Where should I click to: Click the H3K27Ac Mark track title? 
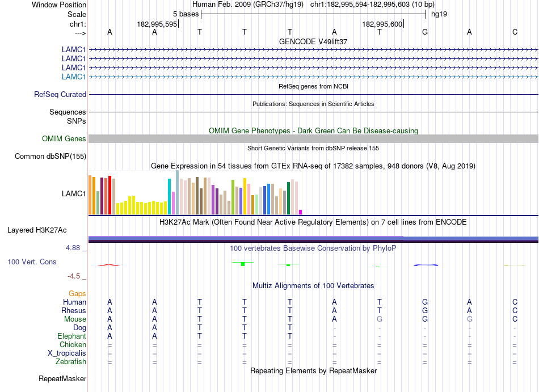313,222
